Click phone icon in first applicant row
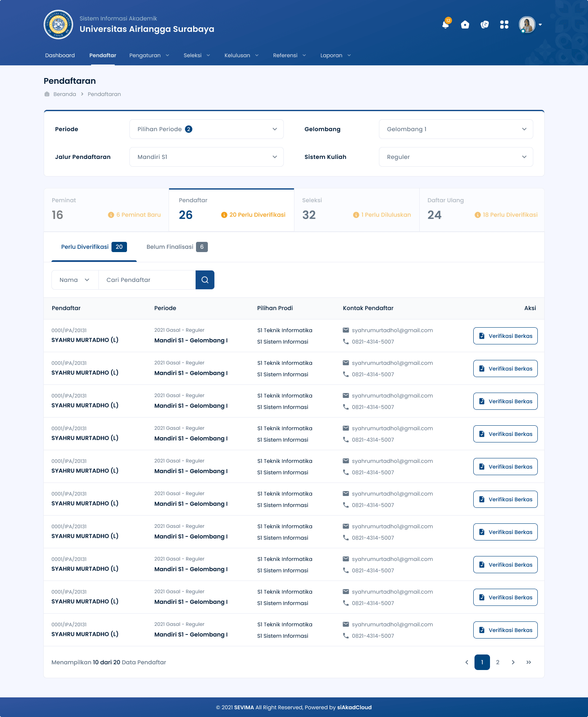This screenshot has width=588, height=717. (346, 342)
